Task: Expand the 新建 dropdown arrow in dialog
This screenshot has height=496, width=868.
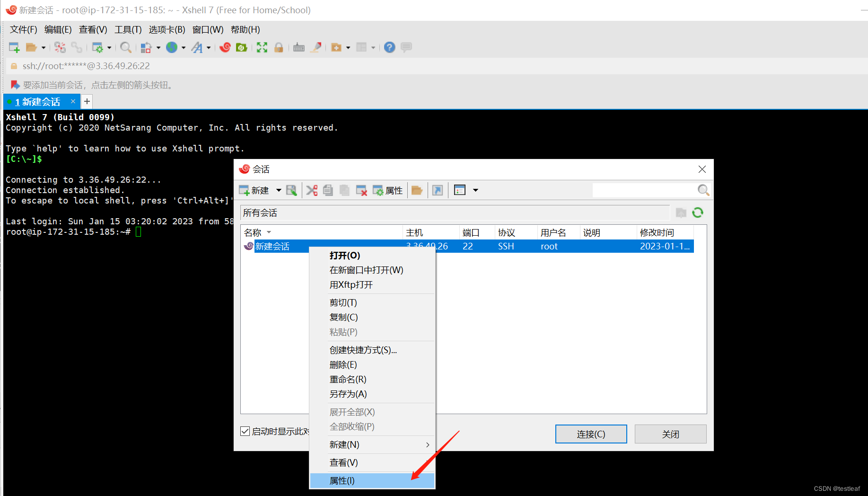Action: pos(279,190)
